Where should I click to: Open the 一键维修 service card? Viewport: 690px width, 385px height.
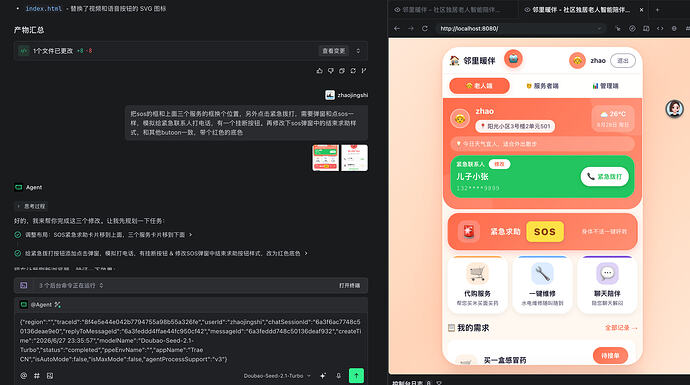[x=542, y=285]
